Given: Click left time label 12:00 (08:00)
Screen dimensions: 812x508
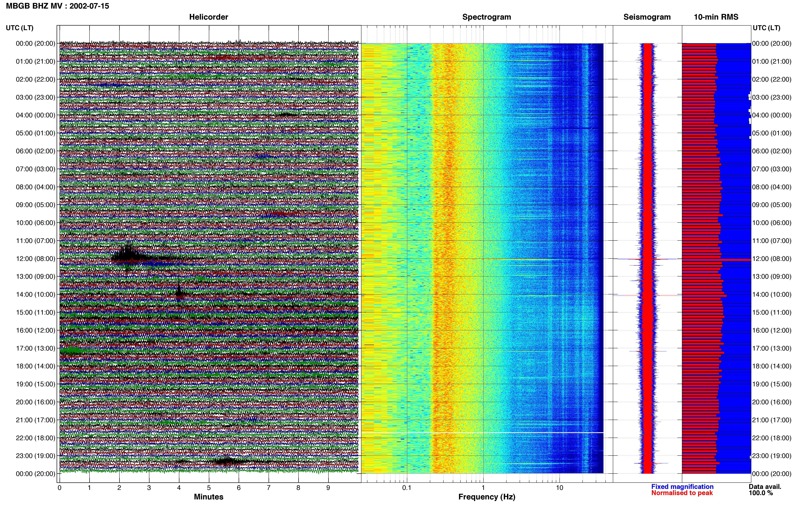Looking at the screenshot, I should click(36, 259).
